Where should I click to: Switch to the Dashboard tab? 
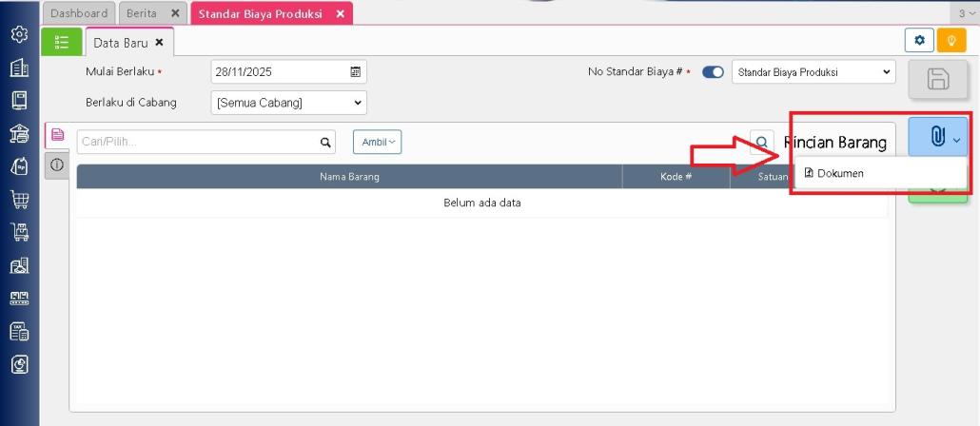point(79,13)
